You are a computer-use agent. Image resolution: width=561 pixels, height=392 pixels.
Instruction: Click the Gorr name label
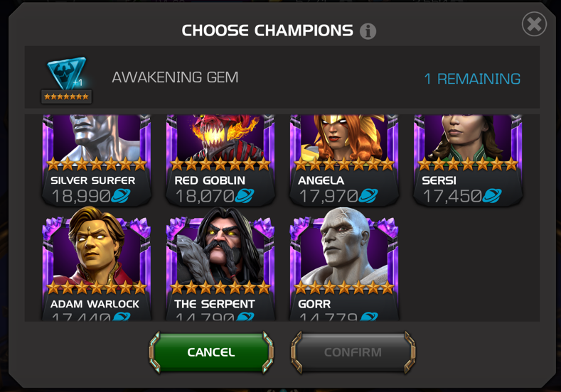(314, 304)
